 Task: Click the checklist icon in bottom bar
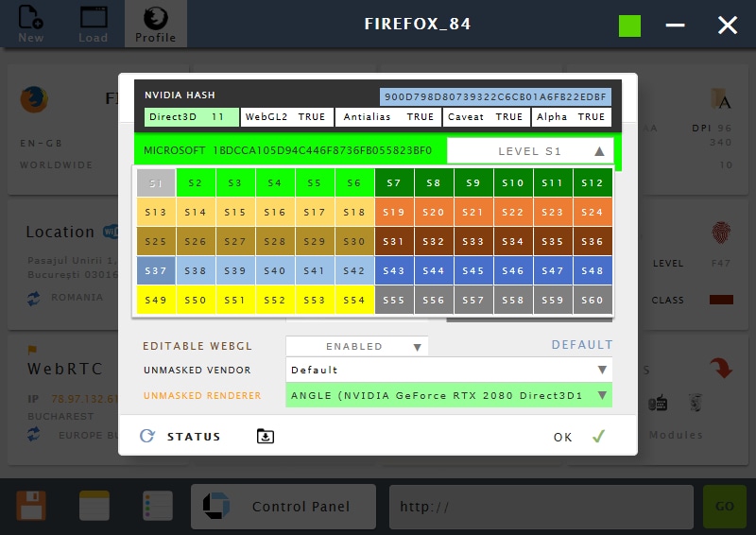(158, 506)
